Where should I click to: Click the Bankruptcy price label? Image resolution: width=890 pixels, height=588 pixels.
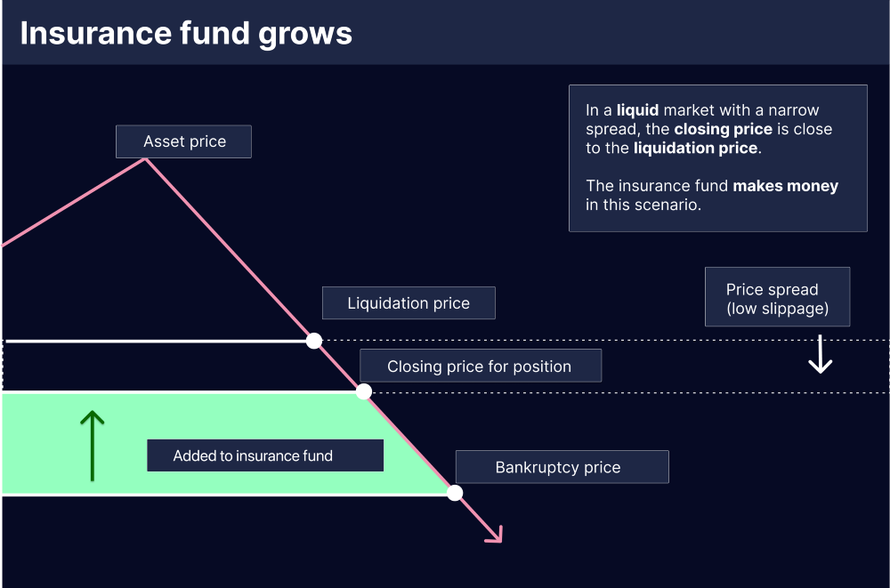tap(562, 467)
